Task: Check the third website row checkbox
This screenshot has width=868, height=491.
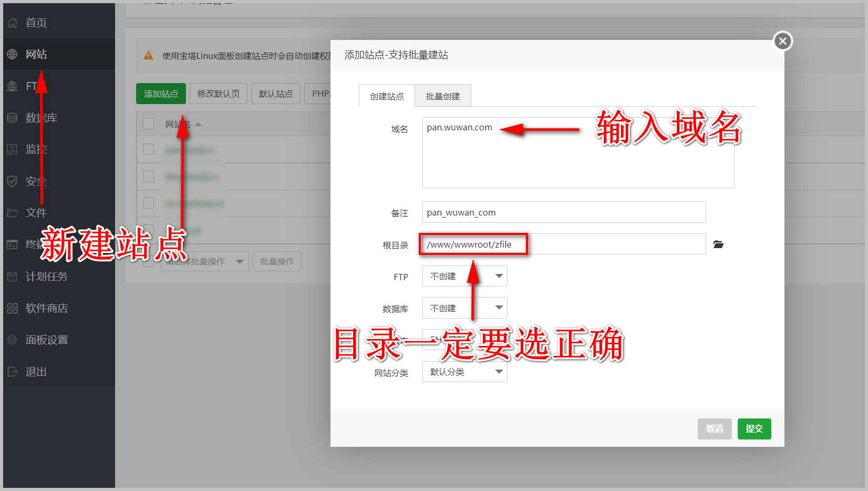Action: click(x=149, y=203)
